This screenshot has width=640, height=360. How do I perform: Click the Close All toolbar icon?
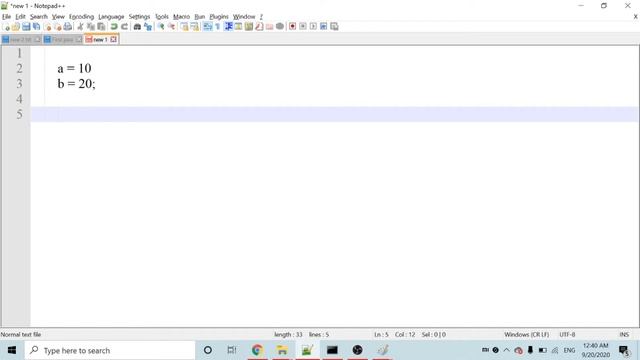click(x=58, y=27)
